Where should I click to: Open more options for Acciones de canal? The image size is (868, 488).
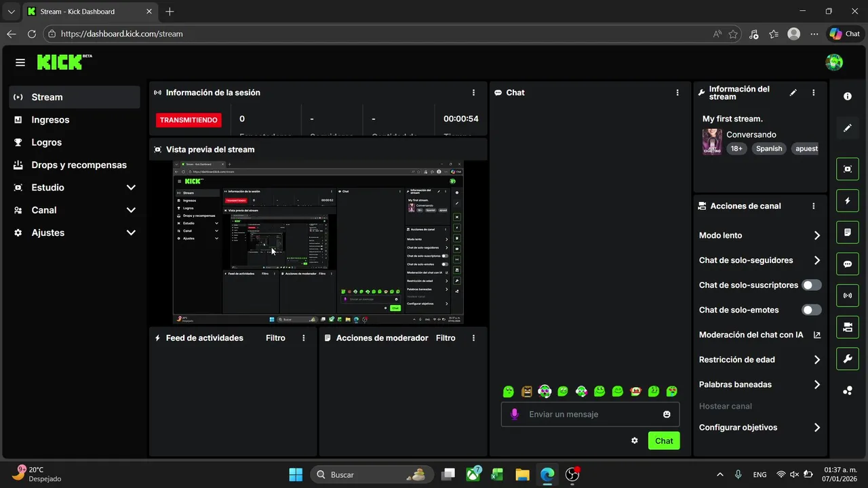point(814,206)
